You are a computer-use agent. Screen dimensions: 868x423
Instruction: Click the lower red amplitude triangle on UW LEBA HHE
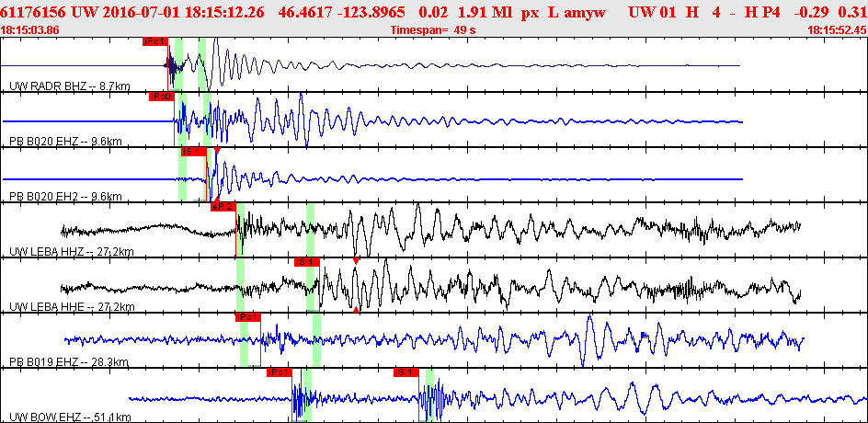pos(356,309)
